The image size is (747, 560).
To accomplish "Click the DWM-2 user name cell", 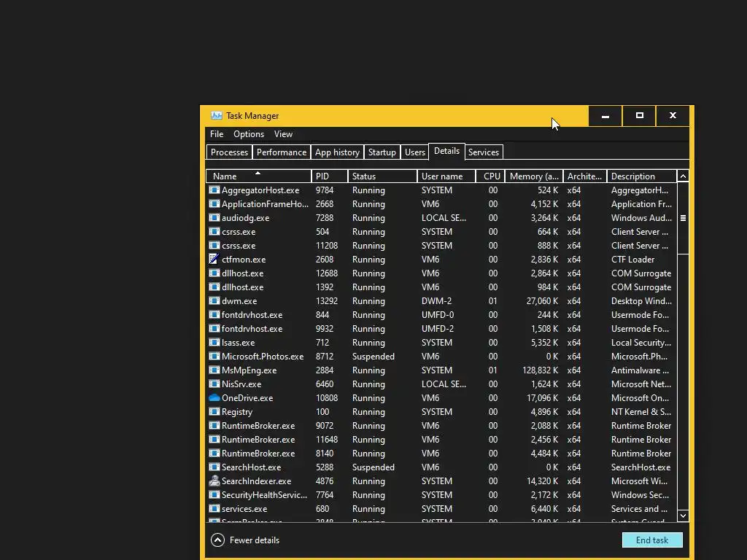I will click(x=436, y=301).
